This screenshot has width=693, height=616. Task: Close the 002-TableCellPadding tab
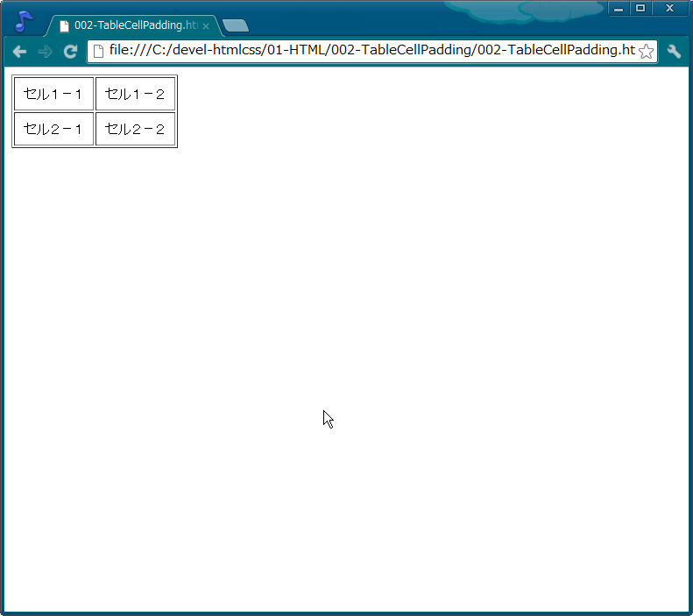206,26
